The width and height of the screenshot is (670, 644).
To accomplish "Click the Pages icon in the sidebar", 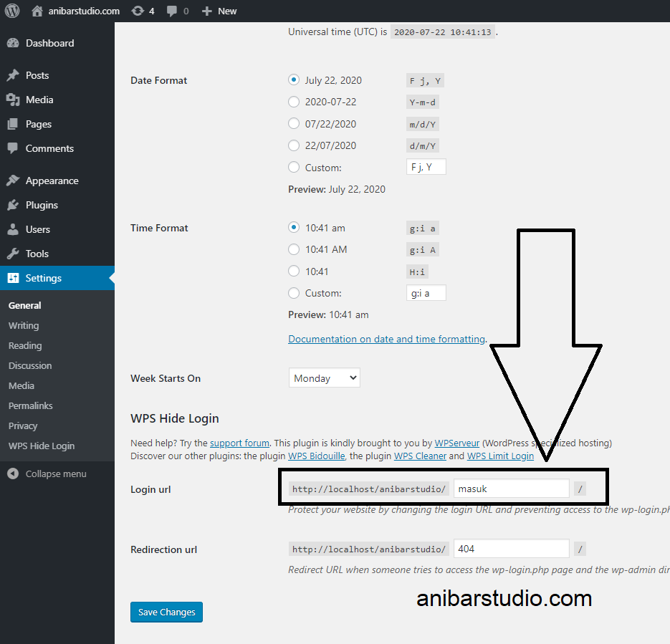I will [13, 124].
